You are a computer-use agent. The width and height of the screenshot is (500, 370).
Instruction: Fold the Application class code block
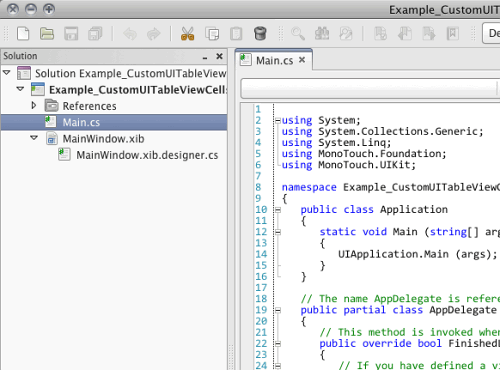point(277,210)
